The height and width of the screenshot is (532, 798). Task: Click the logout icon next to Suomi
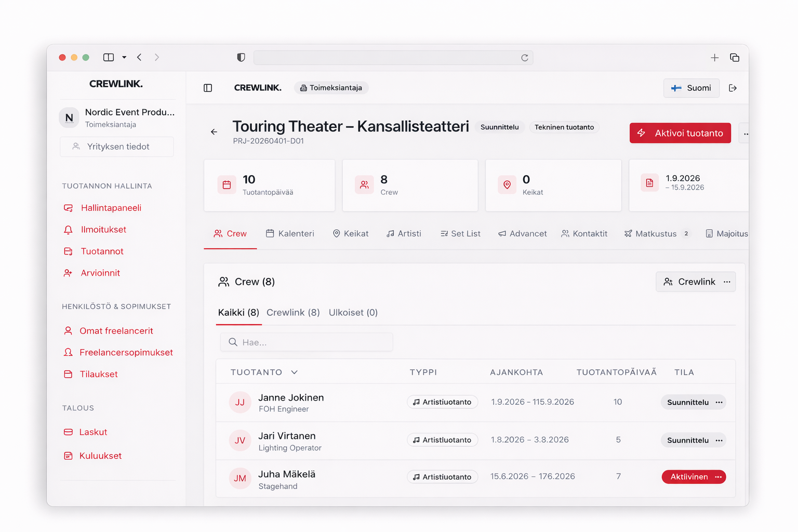pyautogui.click(x=733, y=88)
